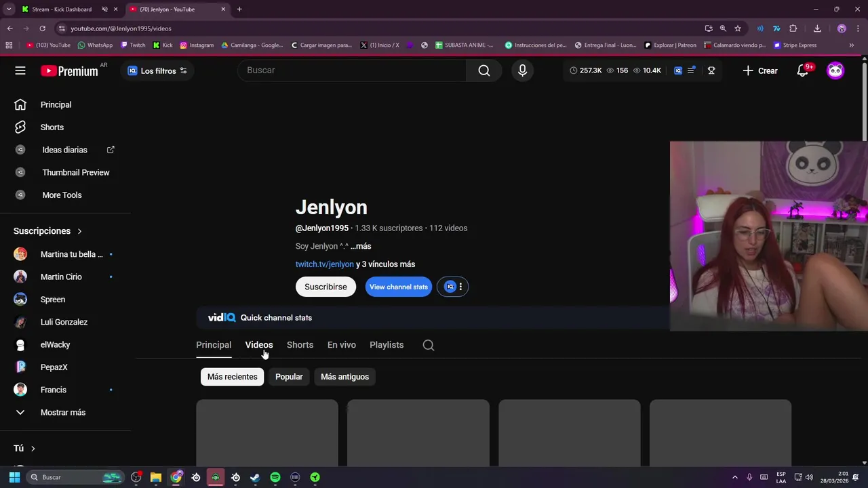This screenshot has height=488, width=868.
Task: Reload the page
Action: 42,28
